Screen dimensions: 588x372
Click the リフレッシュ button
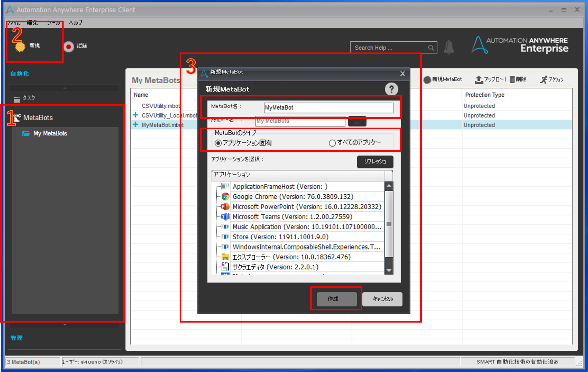point(375,161)
